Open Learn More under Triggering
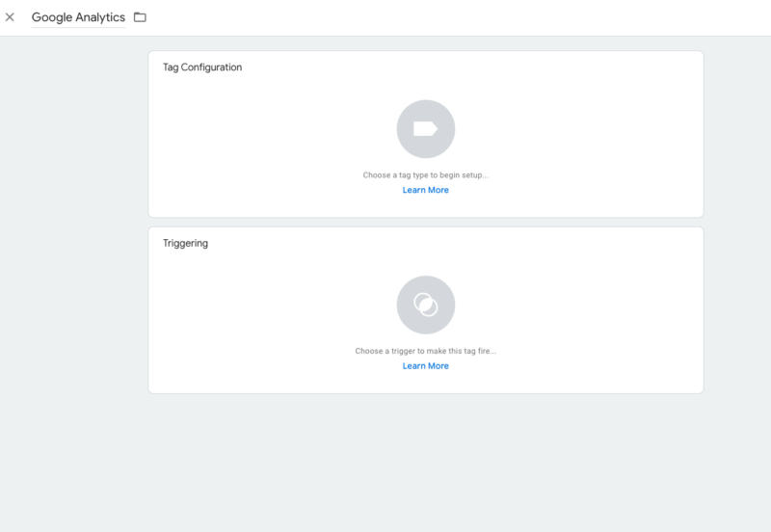The image size is (771, 532). [426, 366]
